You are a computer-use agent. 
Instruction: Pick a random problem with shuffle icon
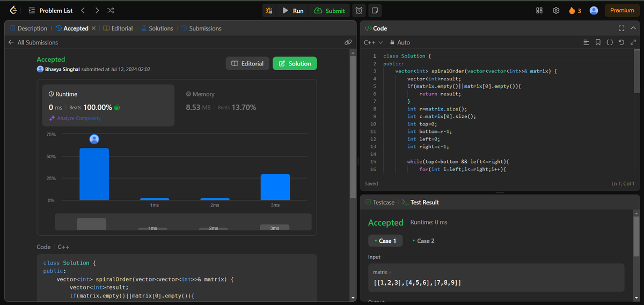(111, 10)
